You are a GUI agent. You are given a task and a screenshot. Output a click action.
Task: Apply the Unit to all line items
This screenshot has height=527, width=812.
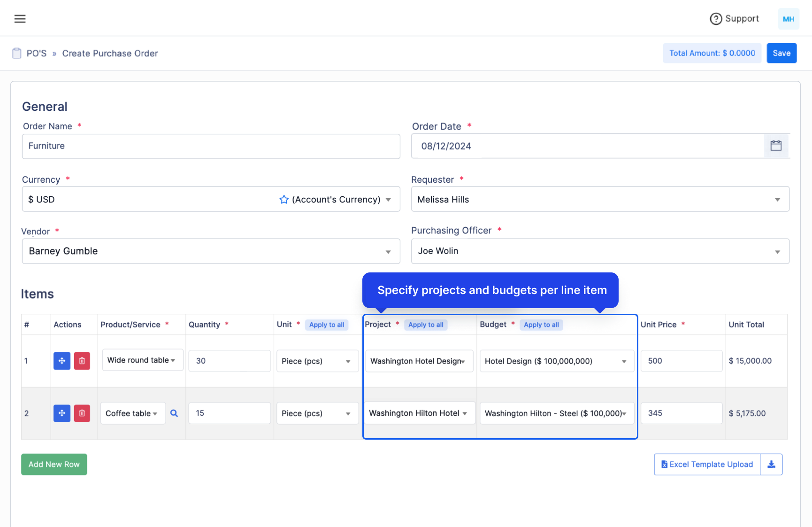(x=326, y=325)
